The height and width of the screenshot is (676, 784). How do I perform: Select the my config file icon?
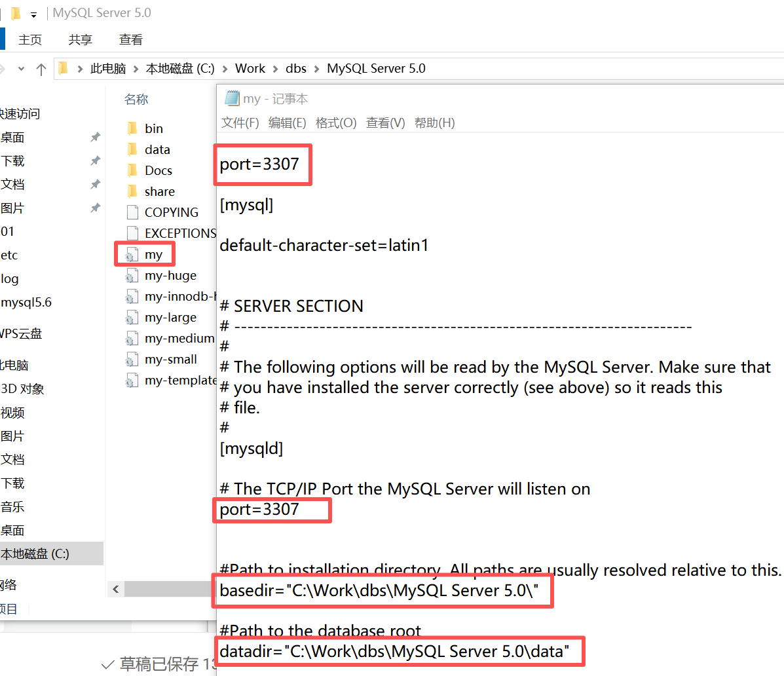tap(132, 255)
